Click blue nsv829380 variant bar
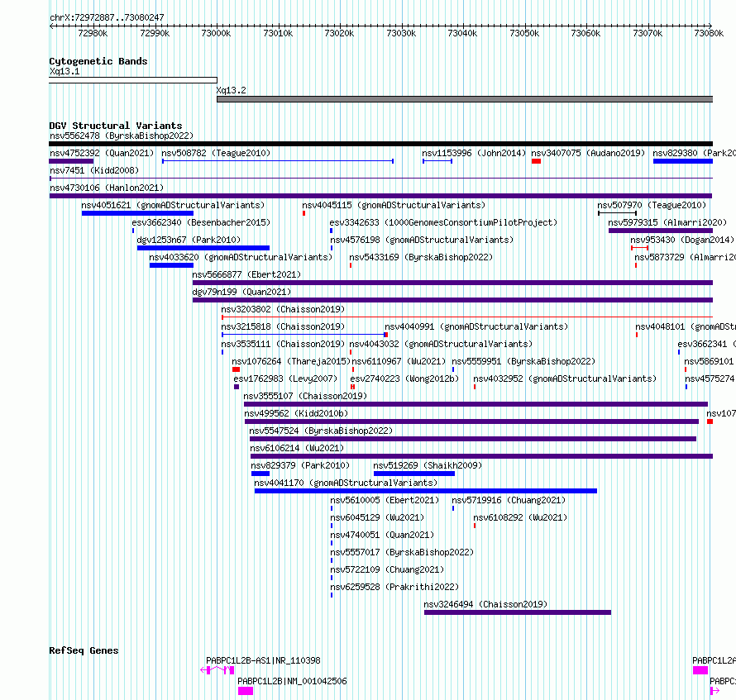This screenshot has width=736, height=700. point(683,161)
